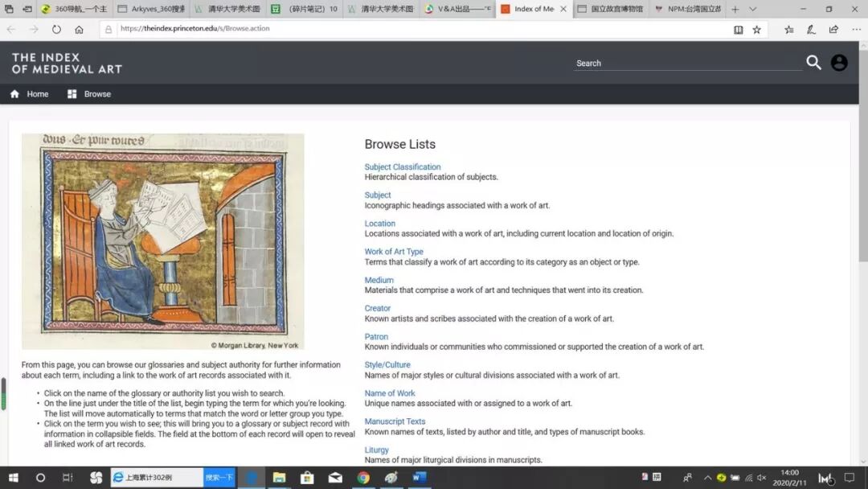Switch to the V&A出品 tab

tap(458, 9)
